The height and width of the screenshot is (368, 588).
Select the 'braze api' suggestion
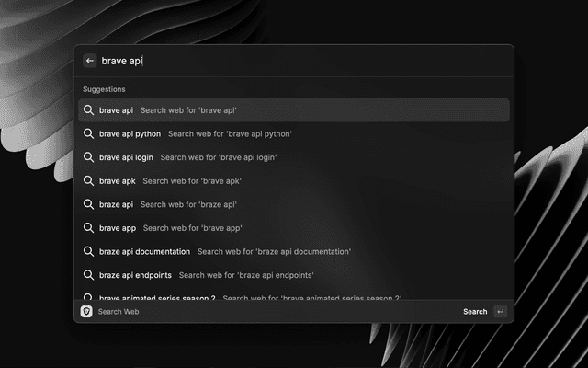294,204
